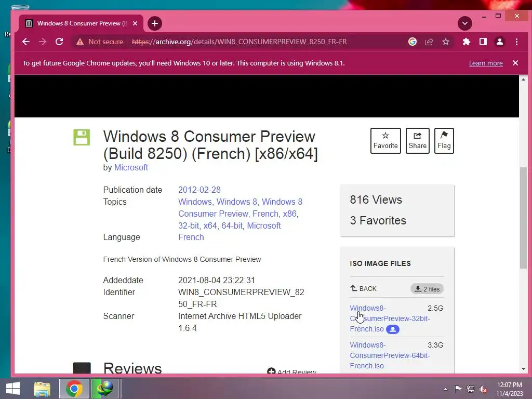Show hidden system tray icons arrow

click(445, 389)
